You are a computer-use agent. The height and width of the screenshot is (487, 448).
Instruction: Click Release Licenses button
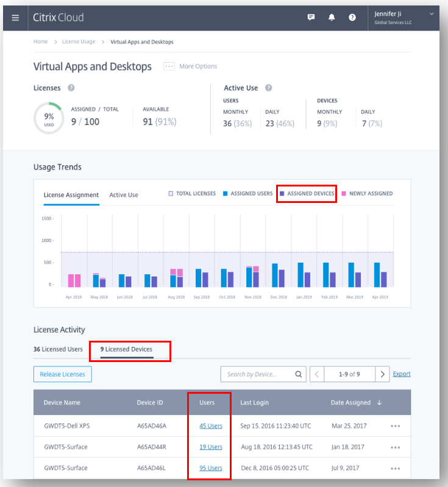62,374
